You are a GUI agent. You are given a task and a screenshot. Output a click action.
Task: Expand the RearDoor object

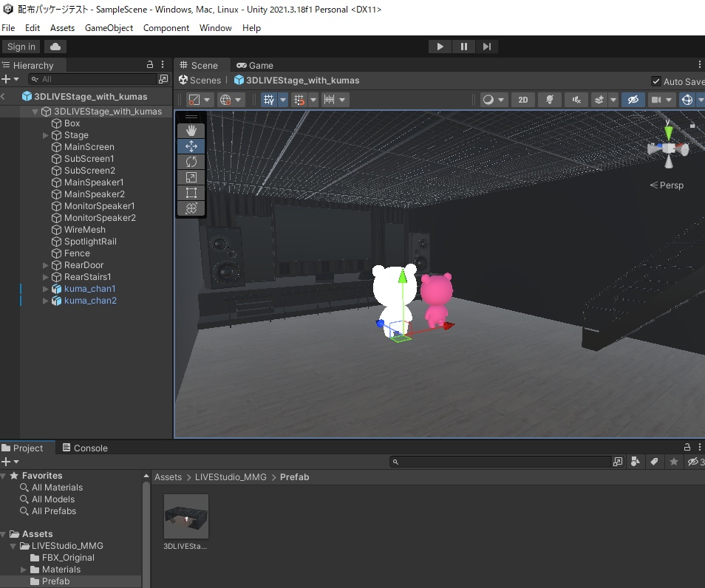(45, 265)
